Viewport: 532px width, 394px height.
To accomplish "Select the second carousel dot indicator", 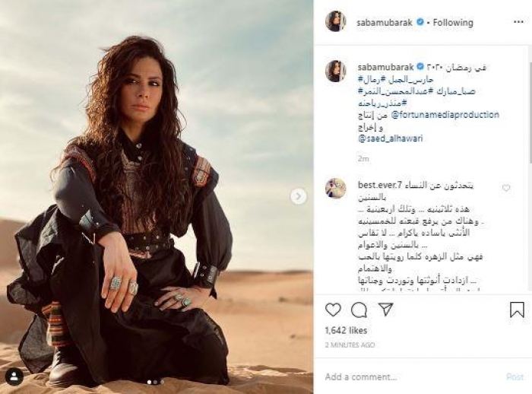I will point(156,382).
